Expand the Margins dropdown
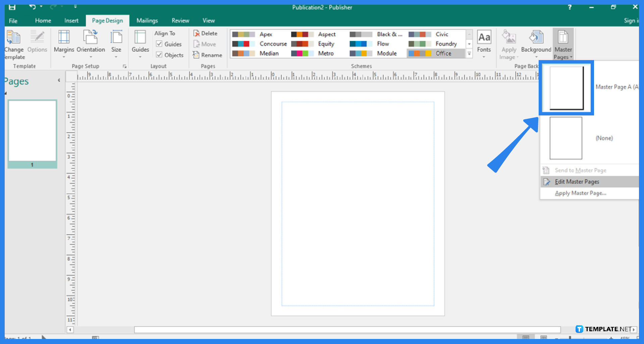 click(64, 57)
